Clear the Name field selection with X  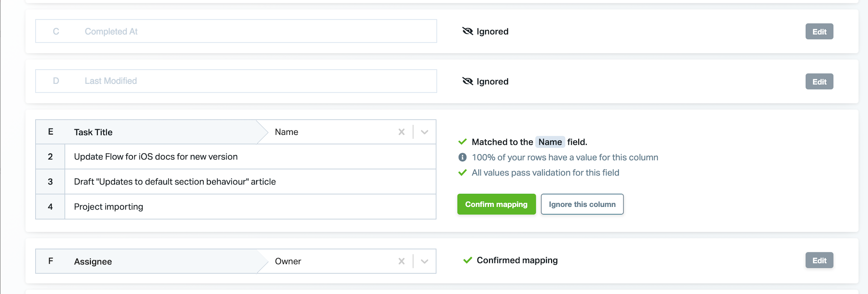[x=401, y=132]
